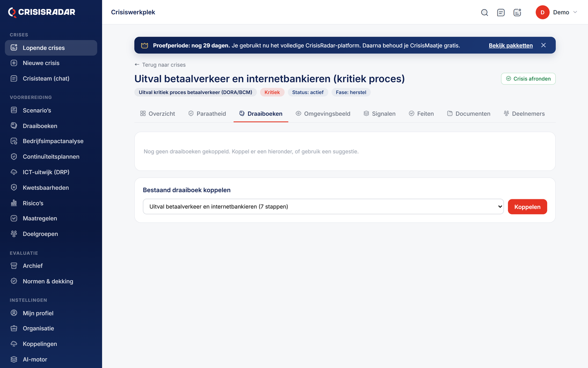Click the ICT-uitwijk (DRP) cloud icon

14,172
